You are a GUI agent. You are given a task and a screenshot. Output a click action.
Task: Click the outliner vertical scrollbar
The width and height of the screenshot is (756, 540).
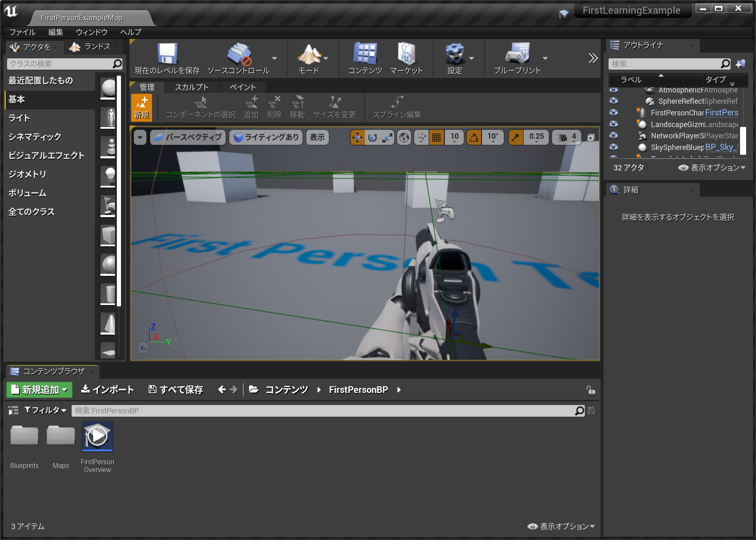pyautogui.click(x=743, y=140)
